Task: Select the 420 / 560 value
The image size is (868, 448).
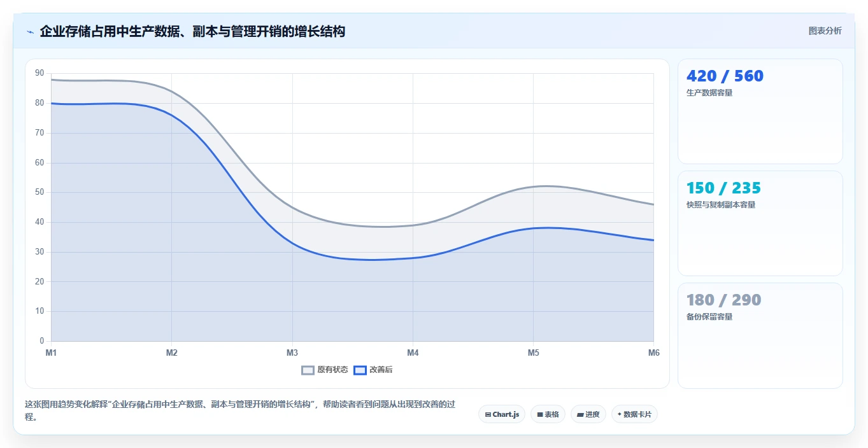Action: tap(725, 76)
